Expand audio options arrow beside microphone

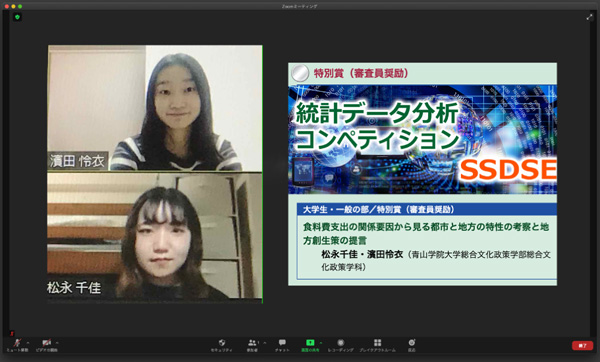[28, 342]
